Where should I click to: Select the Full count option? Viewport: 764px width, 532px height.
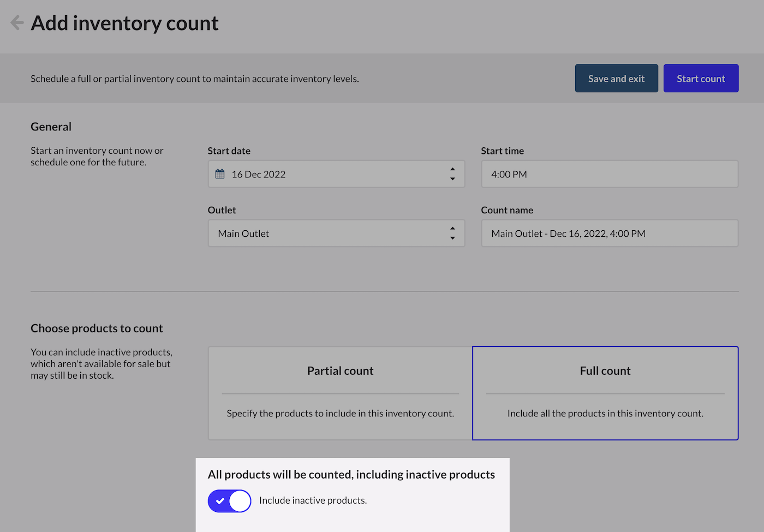coord(605,371)
